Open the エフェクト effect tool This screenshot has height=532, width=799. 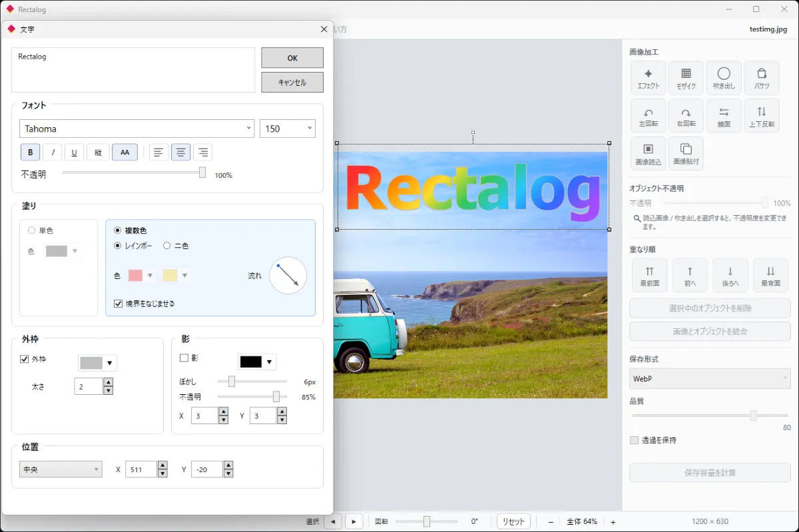649,79
